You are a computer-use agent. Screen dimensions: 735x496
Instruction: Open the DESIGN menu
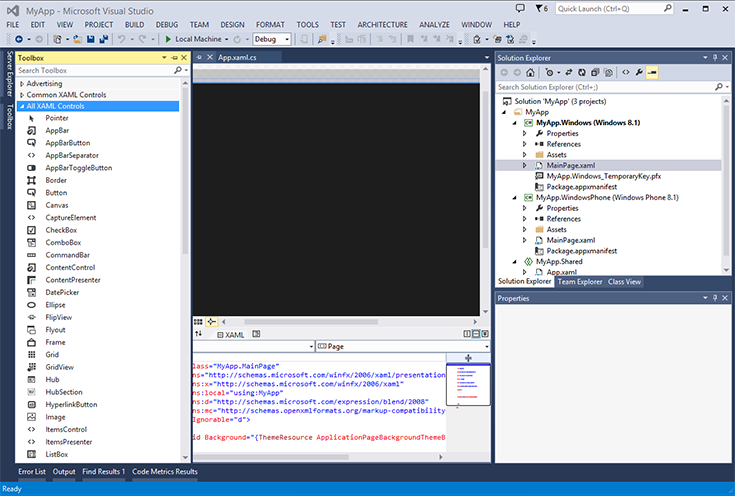click(x=232, y=24)
